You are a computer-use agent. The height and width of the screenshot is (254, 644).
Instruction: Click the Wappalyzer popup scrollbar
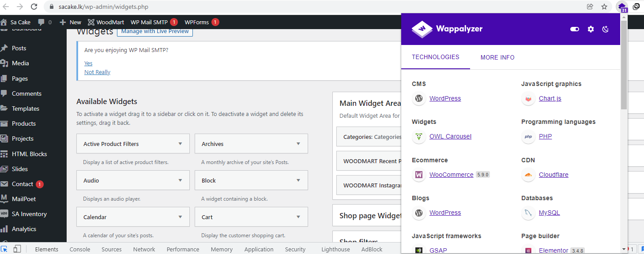click(x=624, y=65)
